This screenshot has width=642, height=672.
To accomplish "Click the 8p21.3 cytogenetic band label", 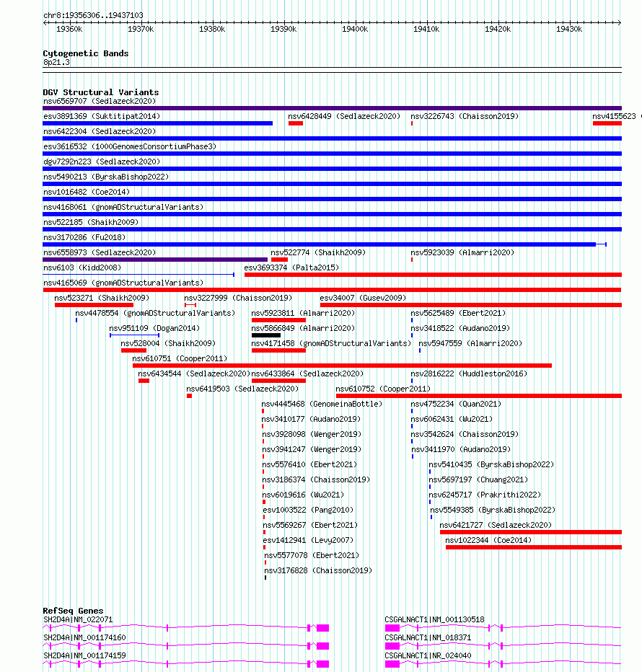I will click(x=56, y=62).
